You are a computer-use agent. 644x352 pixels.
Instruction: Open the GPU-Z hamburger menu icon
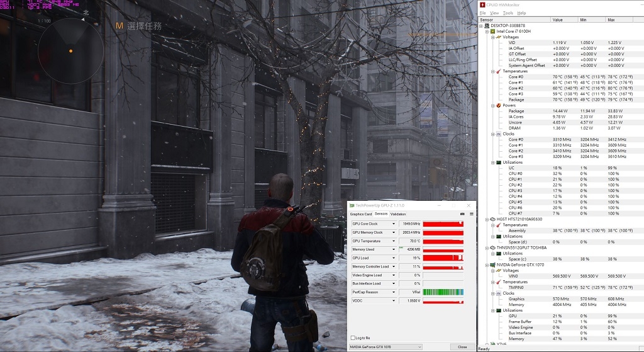(472, 214)
